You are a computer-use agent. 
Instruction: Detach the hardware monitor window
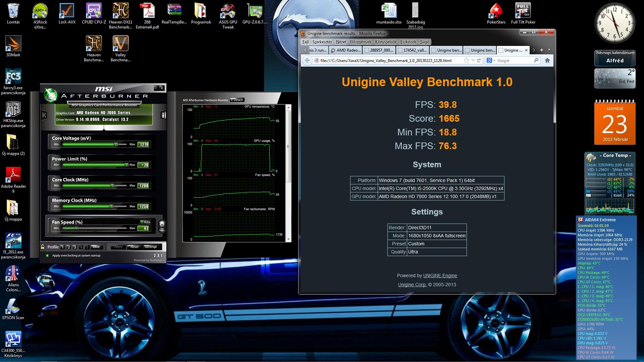pos(237,100)
